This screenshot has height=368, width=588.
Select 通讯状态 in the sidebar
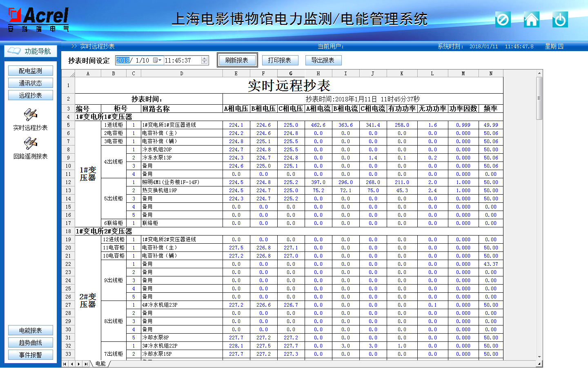[30, 83]
